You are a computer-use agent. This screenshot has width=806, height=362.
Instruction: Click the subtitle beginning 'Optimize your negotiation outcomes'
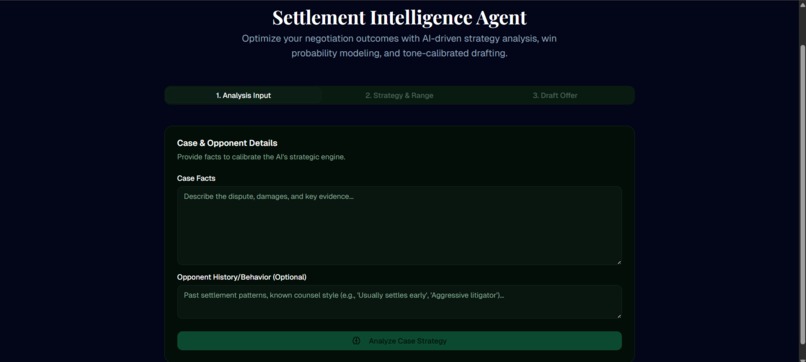point(399,46)
